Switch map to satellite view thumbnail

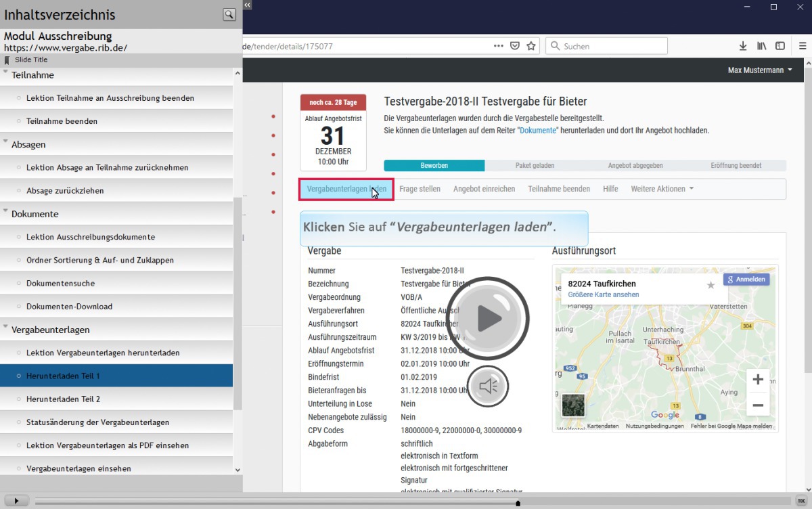pos(572,405)
